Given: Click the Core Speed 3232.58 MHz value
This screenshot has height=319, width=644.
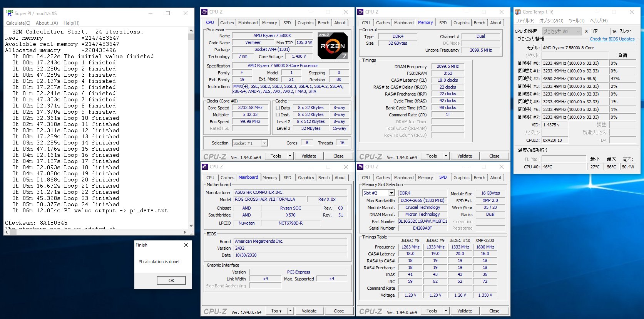Looking at the screenshot, I should coord(250,108).
